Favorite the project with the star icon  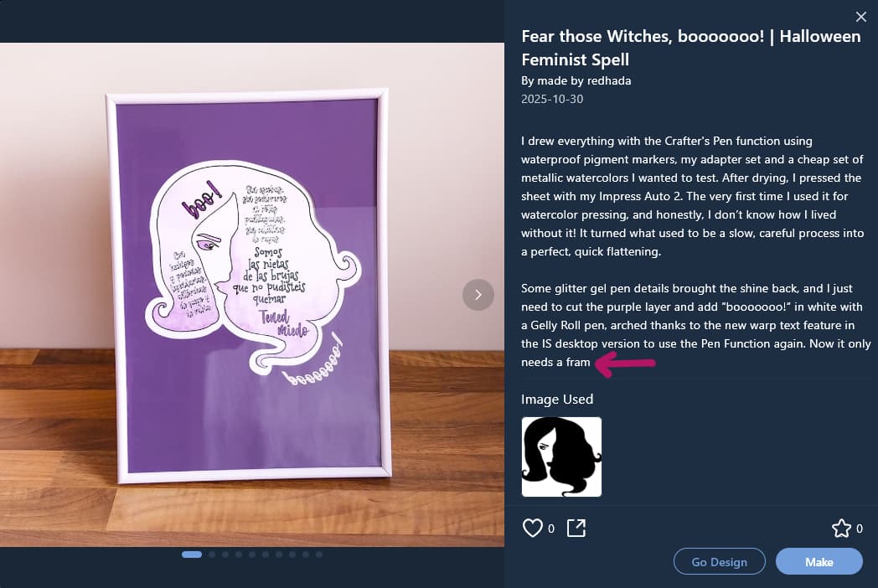(841, 528)
